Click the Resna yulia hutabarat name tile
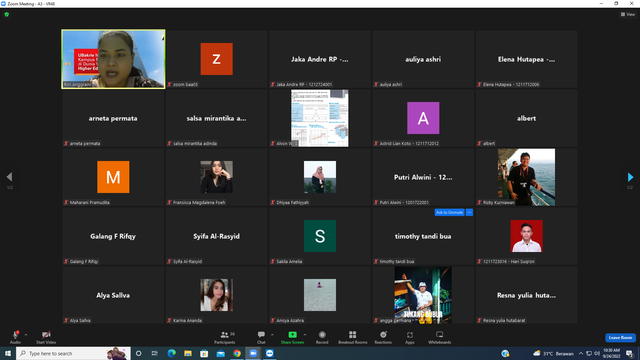The image size is (640, 360). (527, 295)
